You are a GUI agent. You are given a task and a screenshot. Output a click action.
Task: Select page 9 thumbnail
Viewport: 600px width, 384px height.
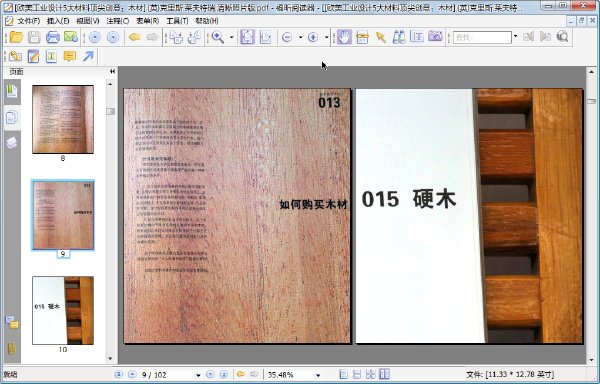point(63,215)
